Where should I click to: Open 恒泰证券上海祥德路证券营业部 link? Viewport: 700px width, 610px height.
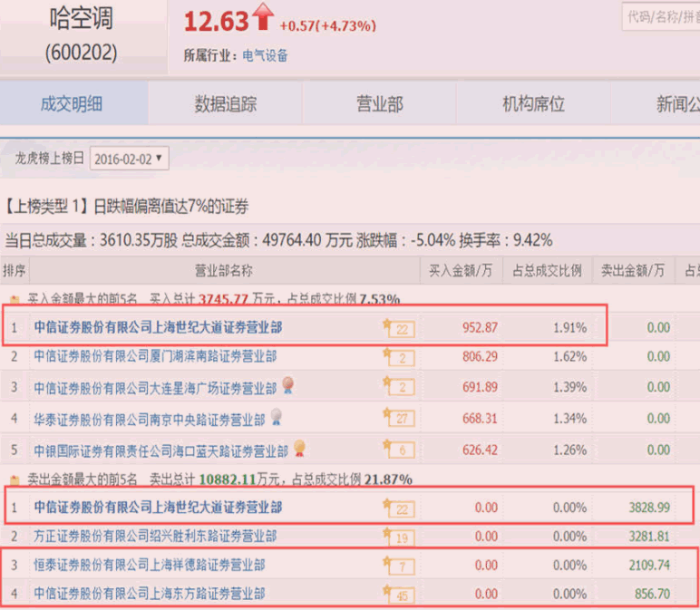pos(150,565)
